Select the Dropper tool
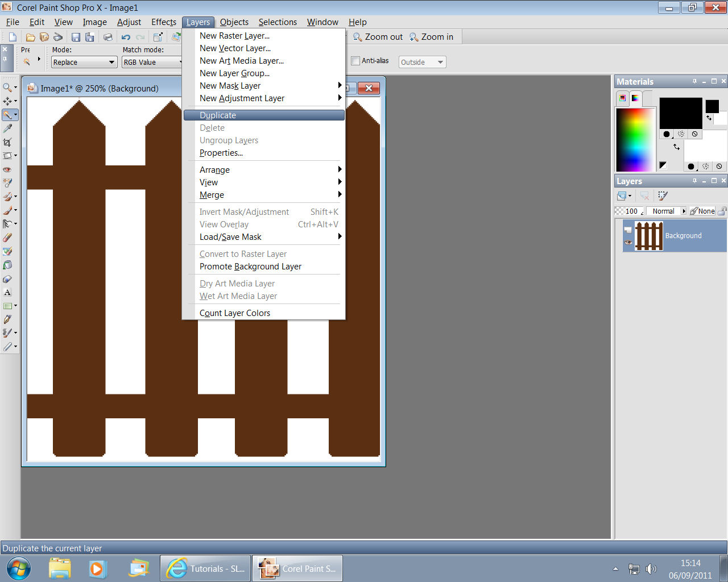Screen dimensions: 728x582 [8, 128]
